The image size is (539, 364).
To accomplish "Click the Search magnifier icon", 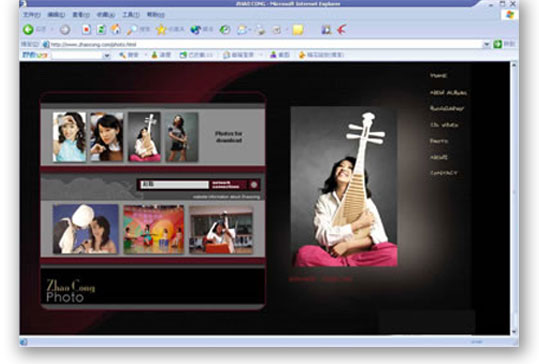I will tap(132, 30).
